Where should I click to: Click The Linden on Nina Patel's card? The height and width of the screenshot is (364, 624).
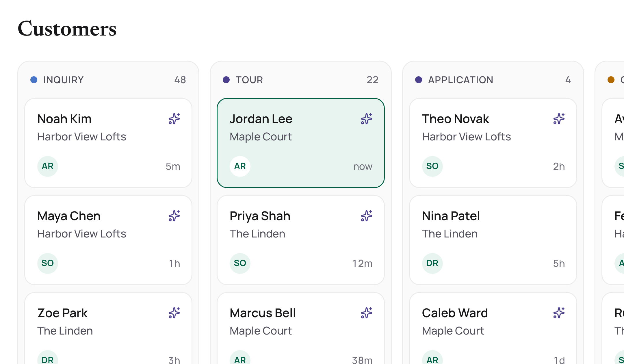[x=450, y=234]
